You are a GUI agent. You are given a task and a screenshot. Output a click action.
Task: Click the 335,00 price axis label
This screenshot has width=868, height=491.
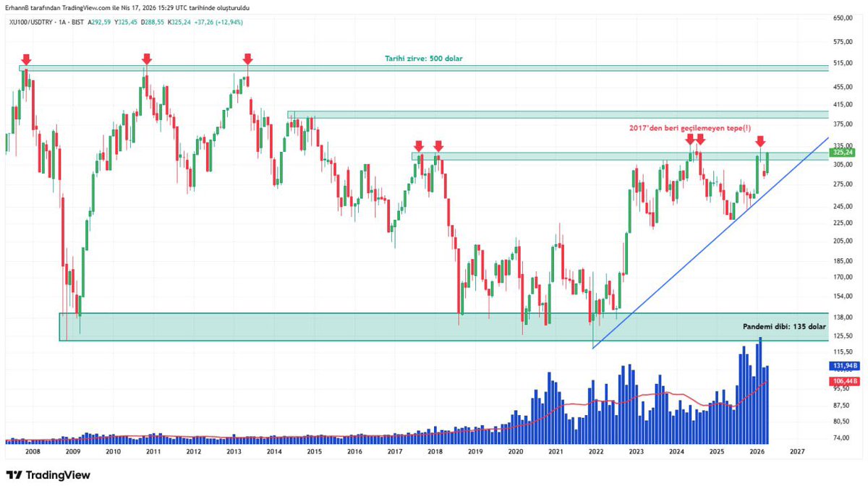(842, 145)
